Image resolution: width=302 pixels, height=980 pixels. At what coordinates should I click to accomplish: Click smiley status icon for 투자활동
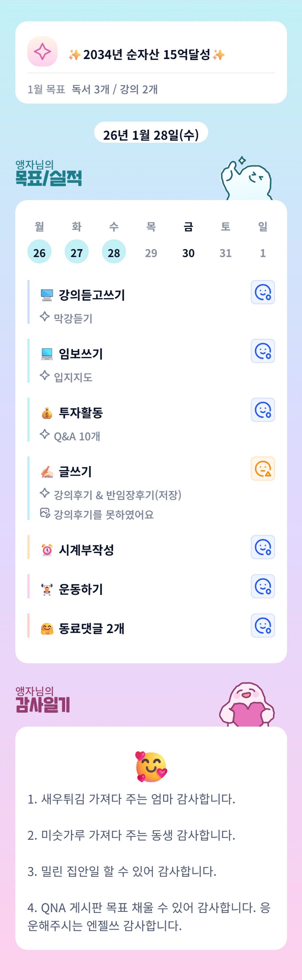point(263,410)
